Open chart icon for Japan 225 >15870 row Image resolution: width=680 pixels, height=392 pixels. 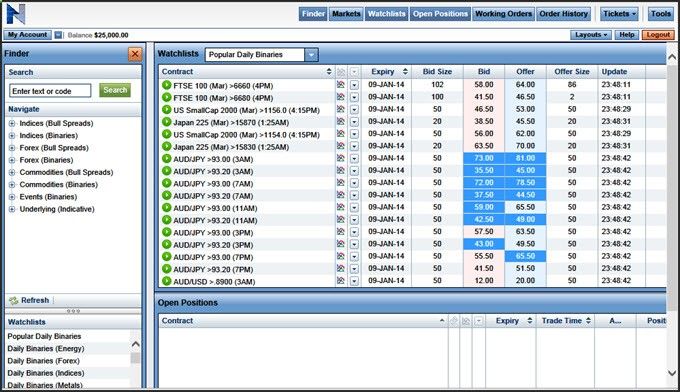tap(341, 121)
